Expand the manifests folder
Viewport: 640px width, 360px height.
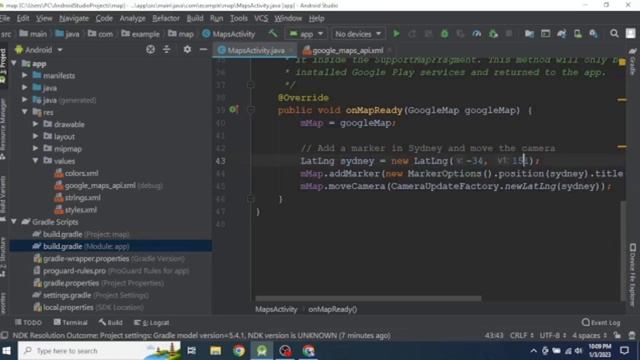24,76
